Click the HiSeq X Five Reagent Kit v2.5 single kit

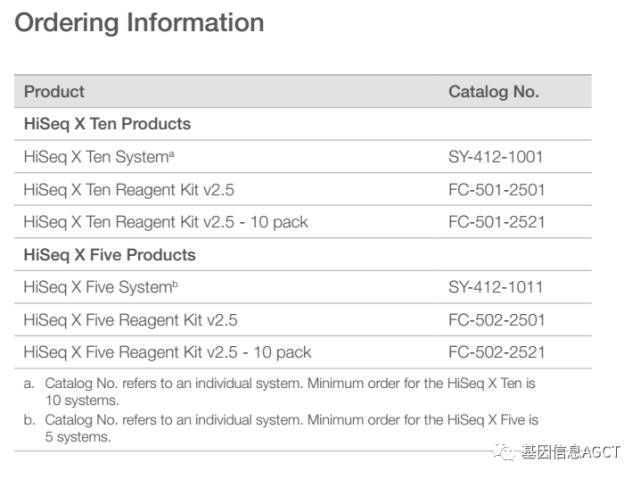coord(131,320)
